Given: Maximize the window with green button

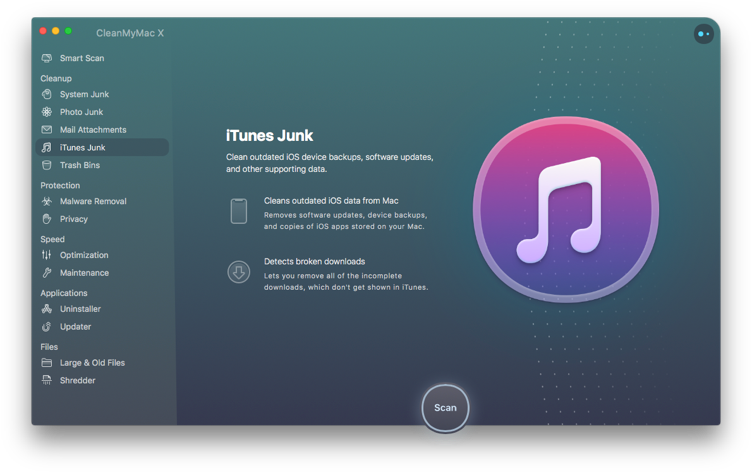Looking at the screenshot, I should pos(68,31).
